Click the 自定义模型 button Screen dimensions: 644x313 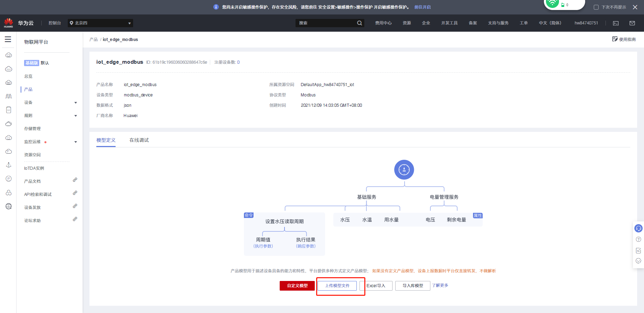(297, 286)
